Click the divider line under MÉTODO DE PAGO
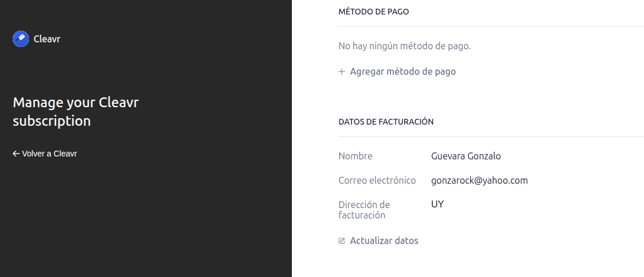The width and height of the screenshot is (644, 277). pos(491,26)
